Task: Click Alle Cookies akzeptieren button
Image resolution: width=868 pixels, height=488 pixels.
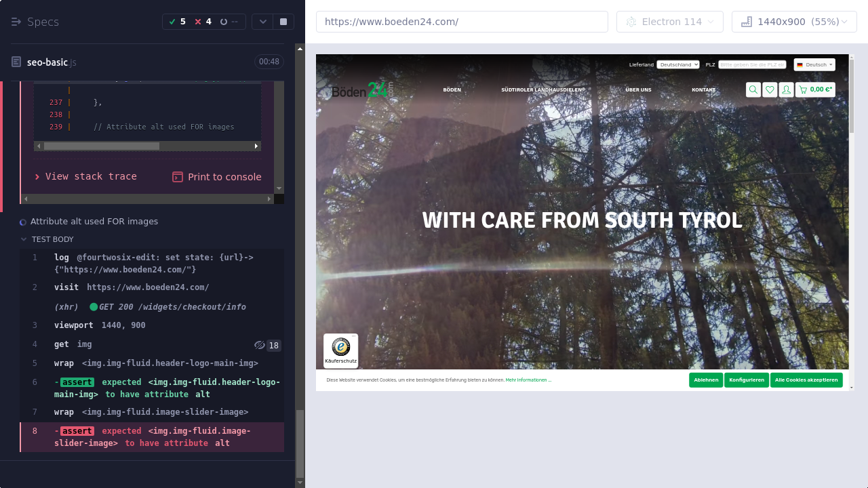Action: pyautogui.click(x=806, y=380)
